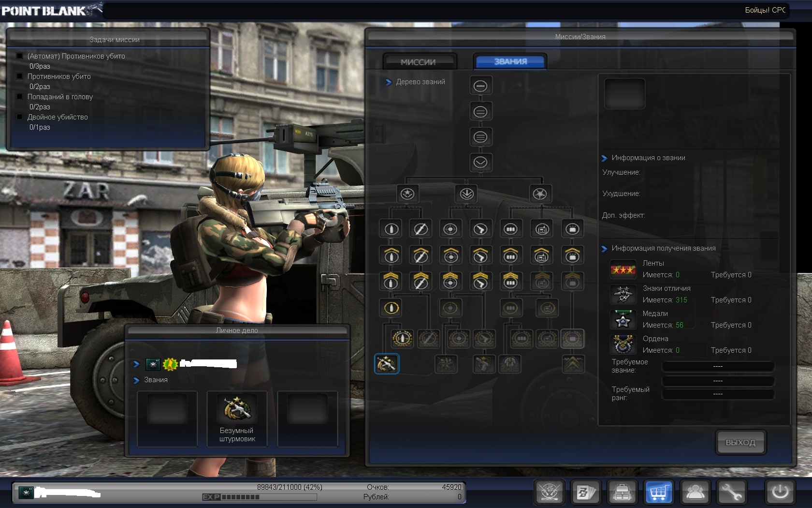Toggle the 'Двойное убийство' checkbox
The image size is (812, 508).
point(20,117)
